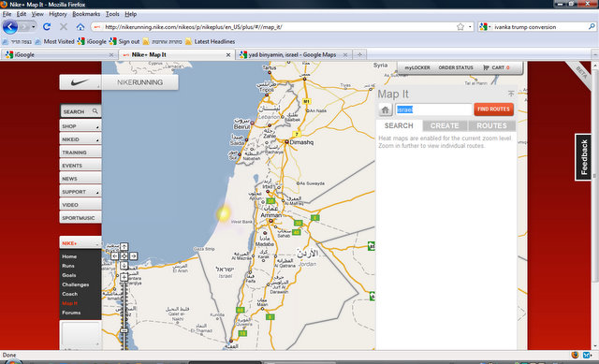Screen dimensions: 599x364
Task: Click the Map It location input field
Action: [x=433, y=109]
